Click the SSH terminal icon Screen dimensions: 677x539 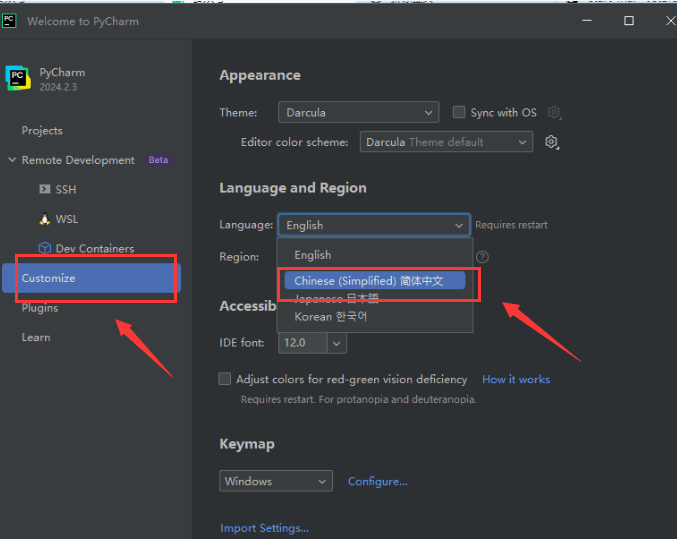click(44, 189)
